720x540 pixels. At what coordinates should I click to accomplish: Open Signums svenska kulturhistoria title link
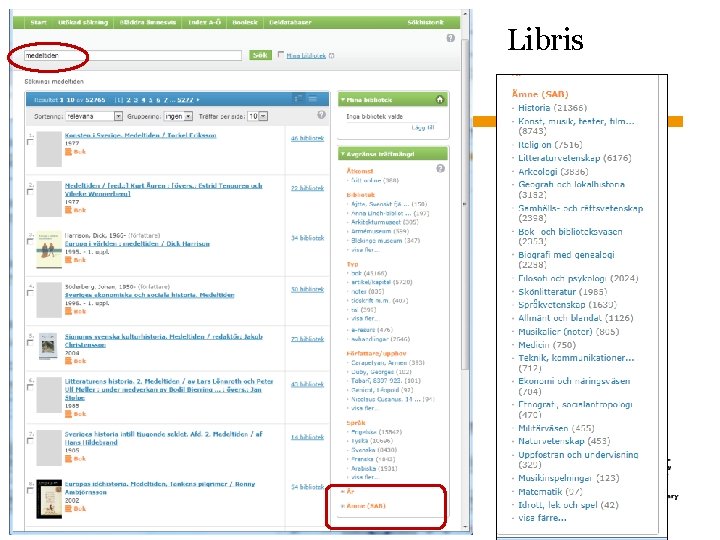[163, 341]
